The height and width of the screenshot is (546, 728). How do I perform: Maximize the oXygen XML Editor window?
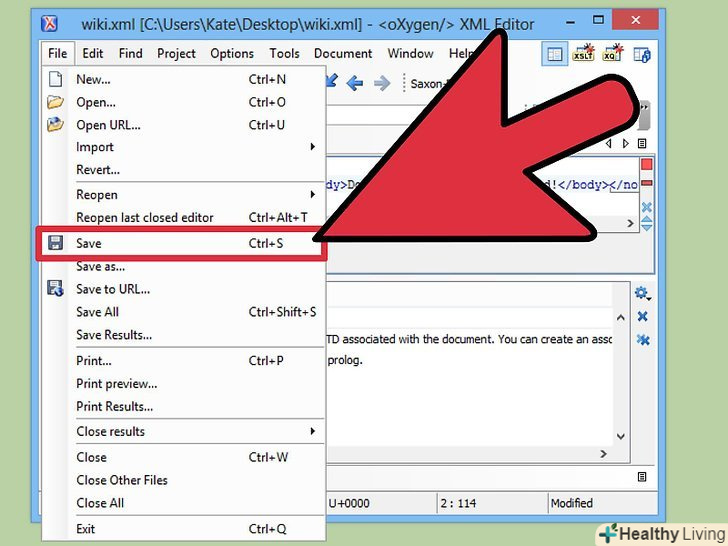(x=598, y=20)
